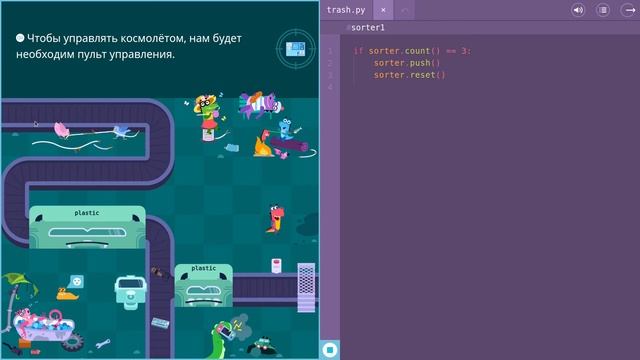Click the crocodile with flower hat
Image resolution: width=640 pixels, height=360 pixels.
pos(208,116)
